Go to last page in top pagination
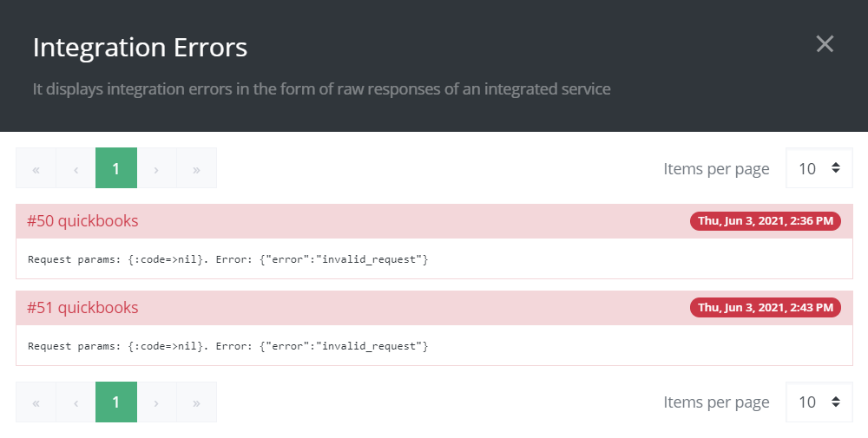Image resolution: width=868 pixels, height=438 pixels. [196, 168]
